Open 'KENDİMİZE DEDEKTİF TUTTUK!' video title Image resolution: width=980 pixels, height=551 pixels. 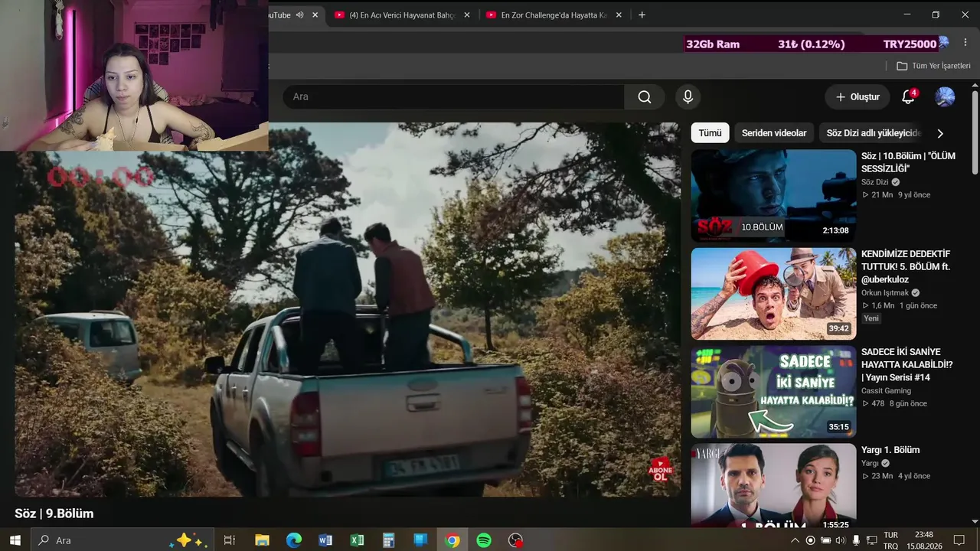point(906,266)
